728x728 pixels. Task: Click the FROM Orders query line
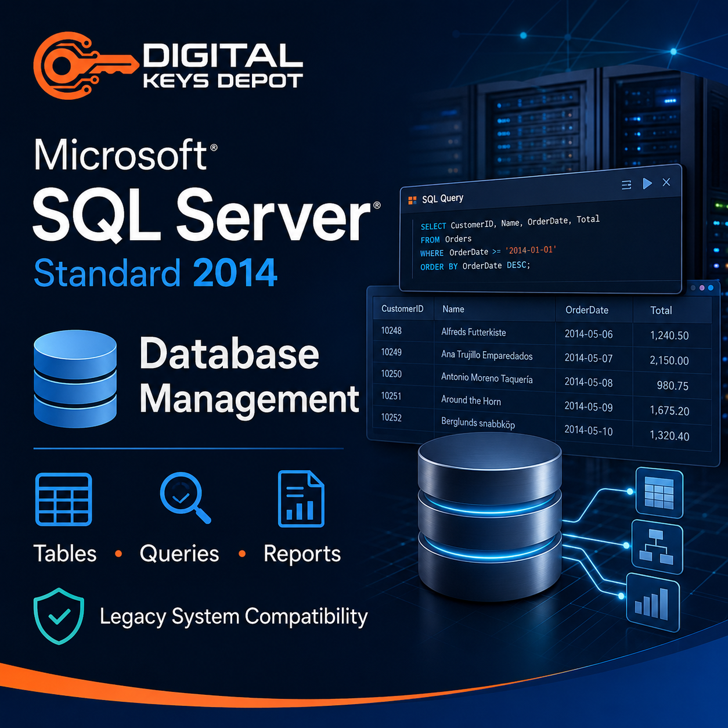click(x=446, y=239)
